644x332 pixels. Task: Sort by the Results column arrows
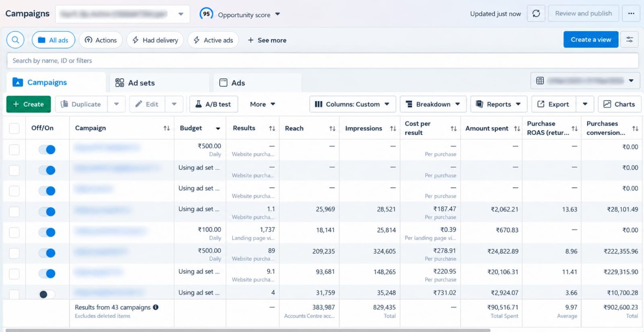click(272, 128)
